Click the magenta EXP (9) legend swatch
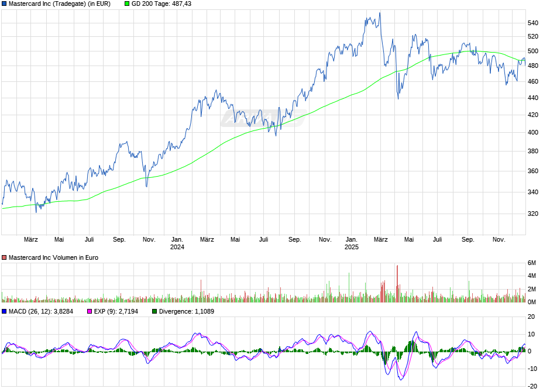The height and width of the screenshot is (392, 550). [90, 311]
